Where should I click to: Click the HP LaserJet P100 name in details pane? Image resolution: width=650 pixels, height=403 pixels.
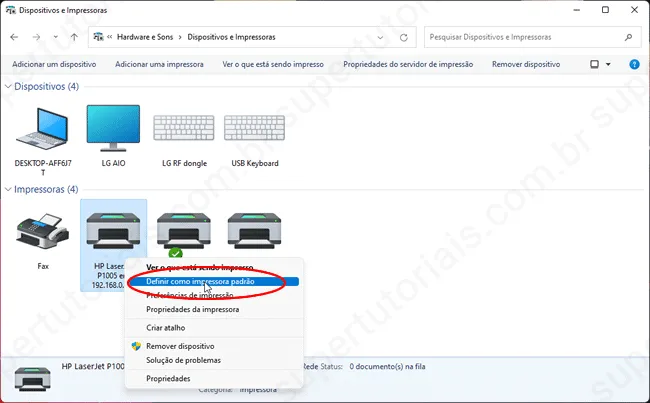93,367
